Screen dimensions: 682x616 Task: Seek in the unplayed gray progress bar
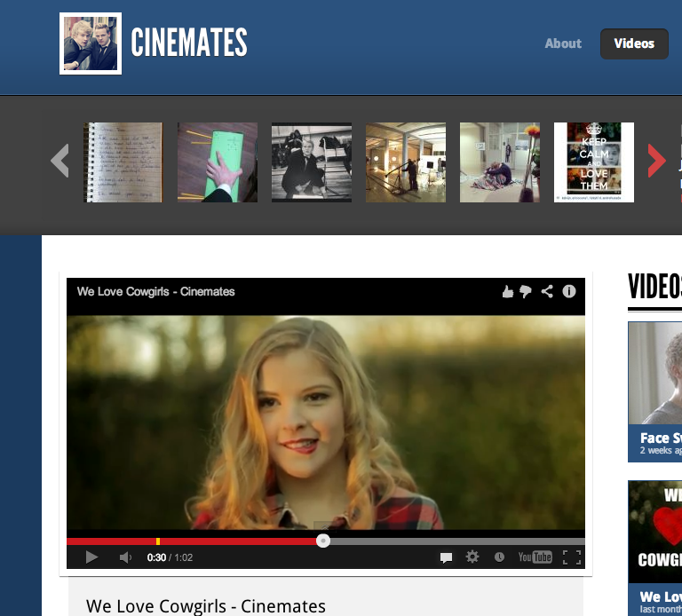(457, 541)
